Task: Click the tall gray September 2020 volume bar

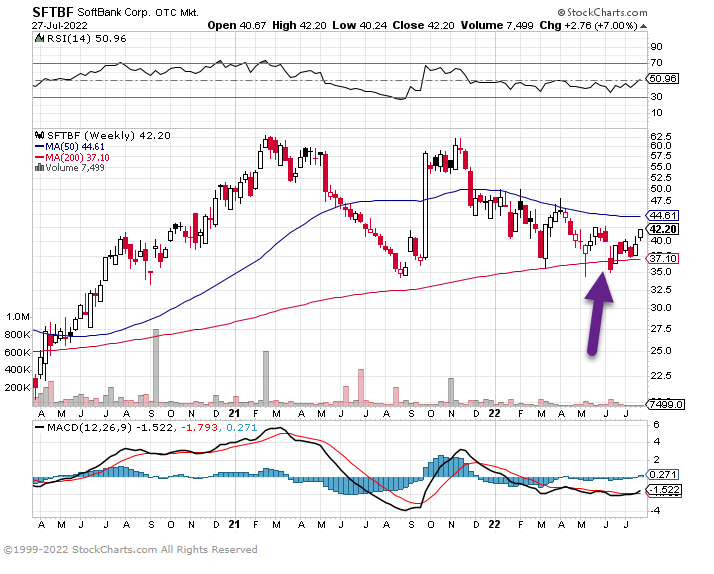Action: click(x=156, y=367)
